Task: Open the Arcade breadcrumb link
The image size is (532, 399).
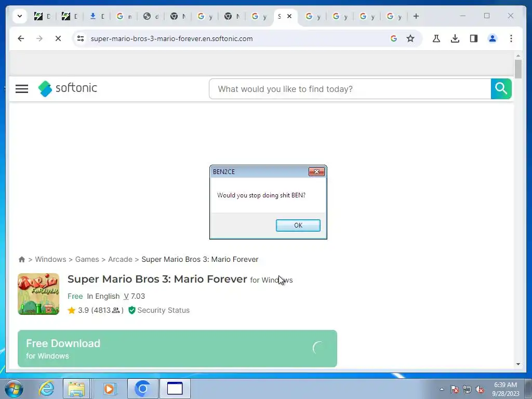Action: point(120,260)
